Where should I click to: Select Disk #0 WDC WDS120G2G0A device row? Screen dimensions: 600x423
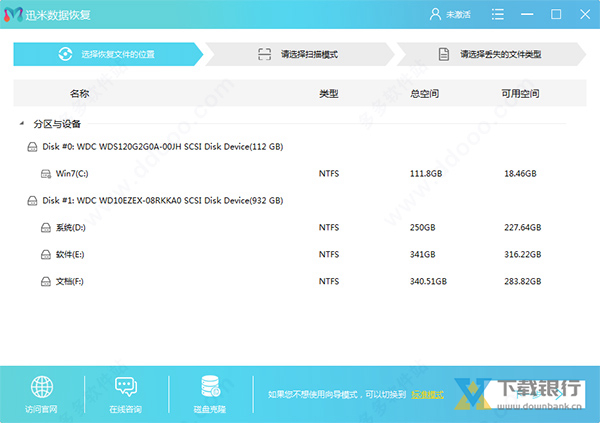click(163, 147)
